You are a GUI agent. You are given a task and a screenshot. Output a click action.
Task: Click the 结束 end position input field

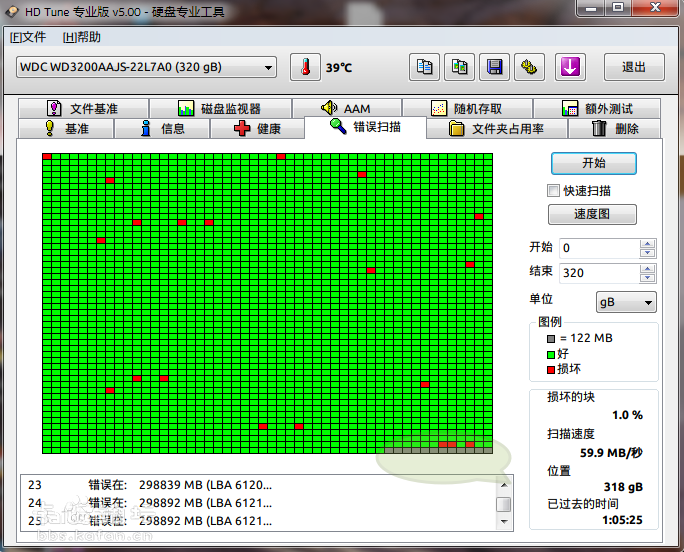coord(599,273)
